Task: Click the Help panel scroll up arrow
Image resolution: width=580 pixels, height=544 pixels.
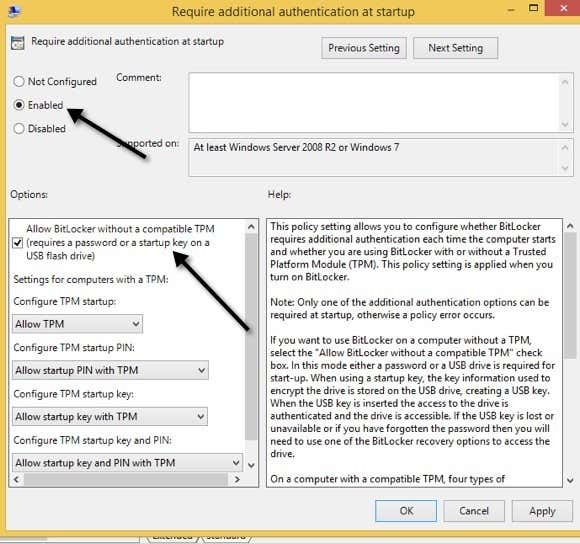Action: pyautogui.click(x=570, y=226)
